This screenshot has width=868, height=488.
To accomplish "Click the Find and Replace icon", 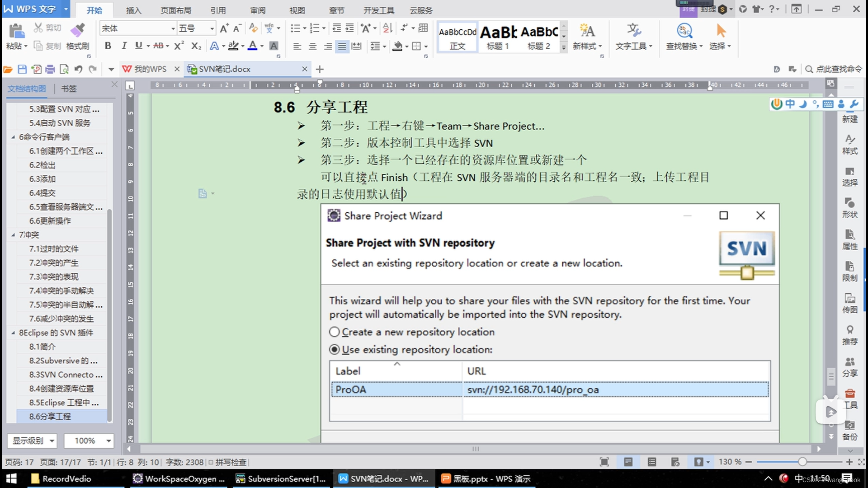I will pyautogui.click(x=684, y=31).
